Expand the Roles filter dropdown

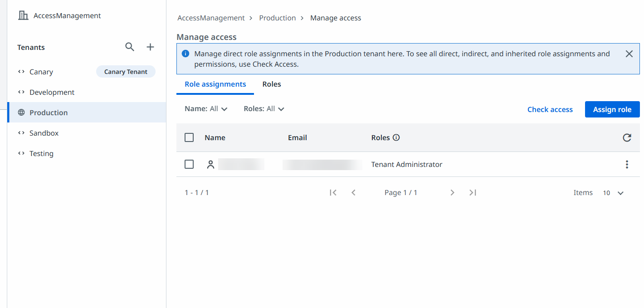(x=264, y=109)
